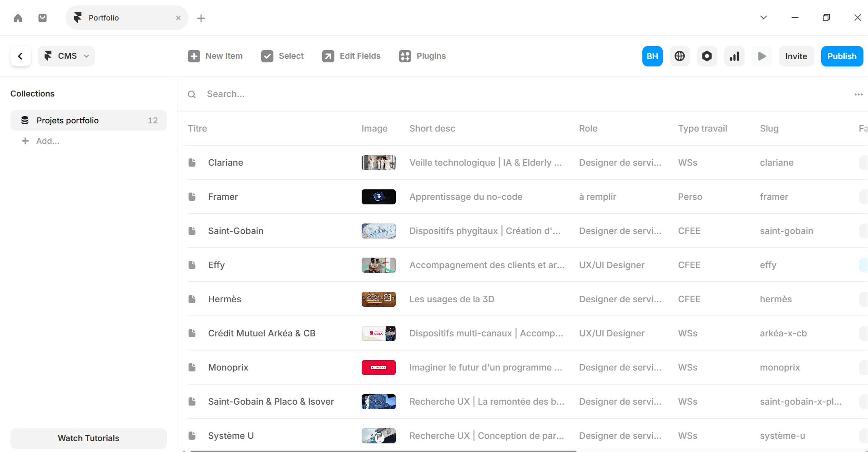The height and width of the screenshot is (452, 868).
Task: Open the Système U item
Action: pyautogui.click(x=231, y=436)
